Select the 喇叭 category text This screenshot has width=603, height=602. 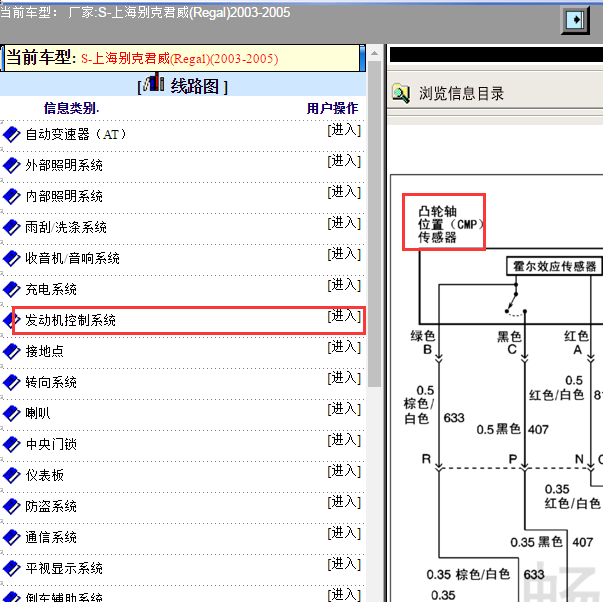click(38, 414)
